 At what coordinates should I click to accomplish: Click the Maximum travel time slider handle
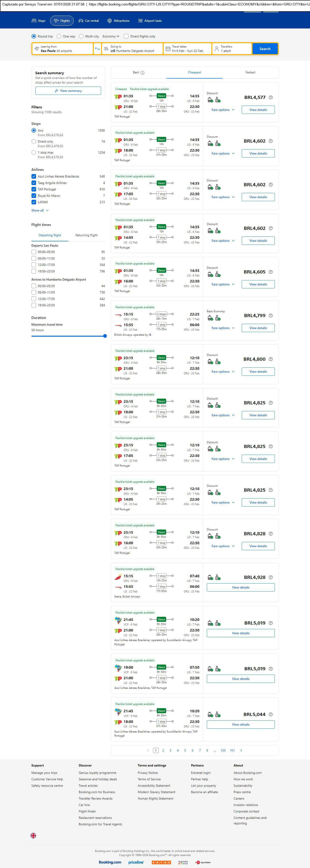(x=105, y=336)
